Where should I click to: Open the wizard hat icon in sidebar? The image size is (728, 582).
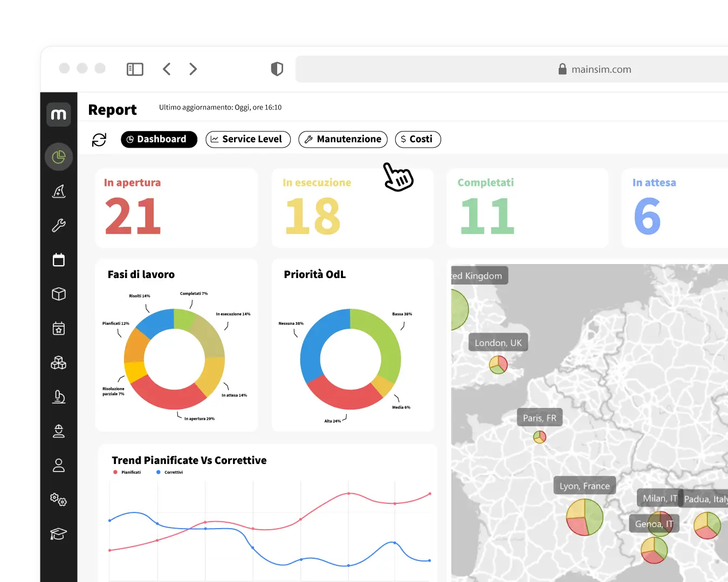coord(58,191)
